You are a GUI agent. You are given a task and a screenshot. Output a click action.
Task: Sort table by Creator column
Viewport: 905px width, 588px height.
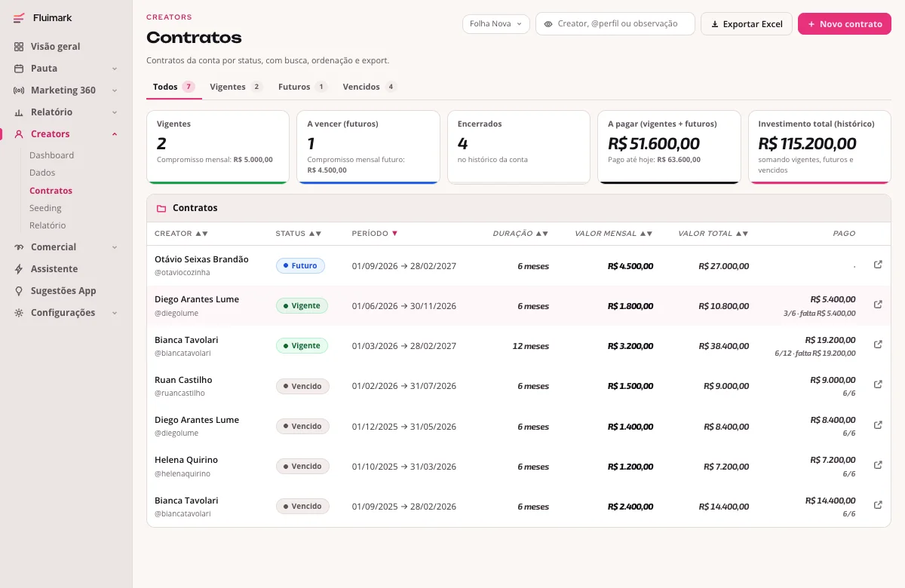click(181, 234)
